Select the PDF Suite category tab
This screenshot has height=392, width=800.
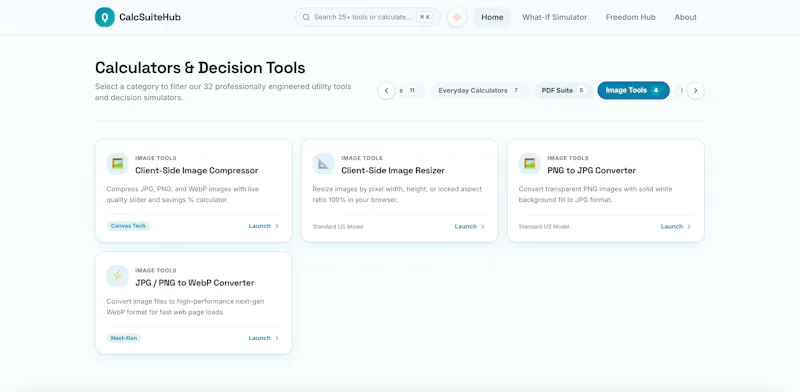563,90
